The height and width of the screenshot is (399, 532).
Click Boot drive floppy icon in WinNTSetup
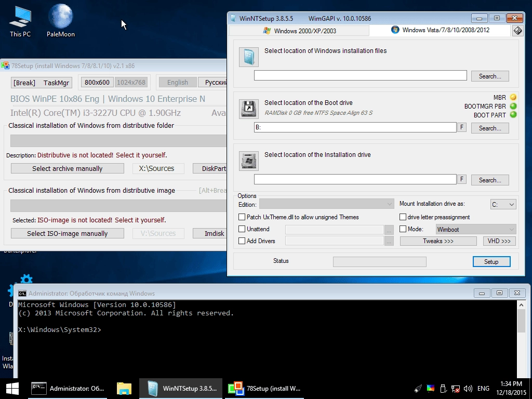tap(249, 109)
